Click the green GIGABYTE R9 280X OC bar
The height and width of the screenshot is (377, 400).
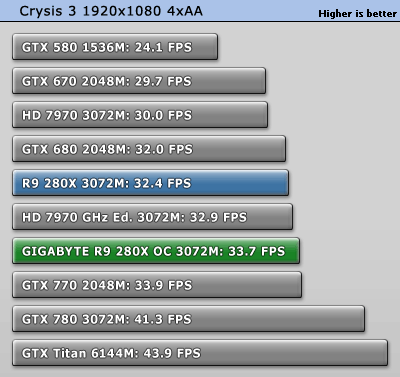156,251
